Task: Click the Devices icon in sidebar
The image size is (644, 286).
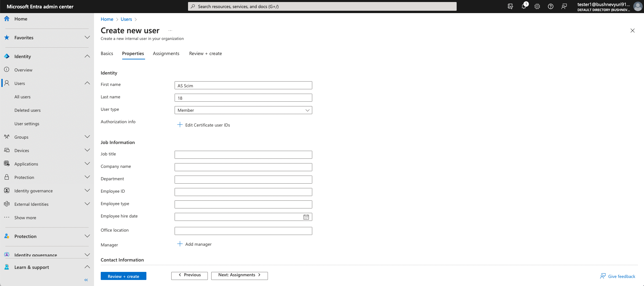Action: tap(7, 150)
